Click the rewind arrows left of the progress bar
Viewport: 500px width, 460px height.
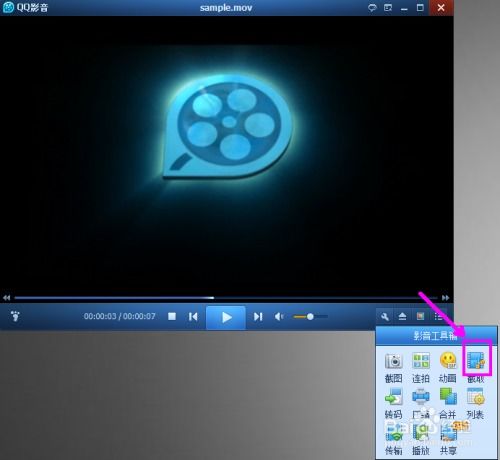coord(7,298)
